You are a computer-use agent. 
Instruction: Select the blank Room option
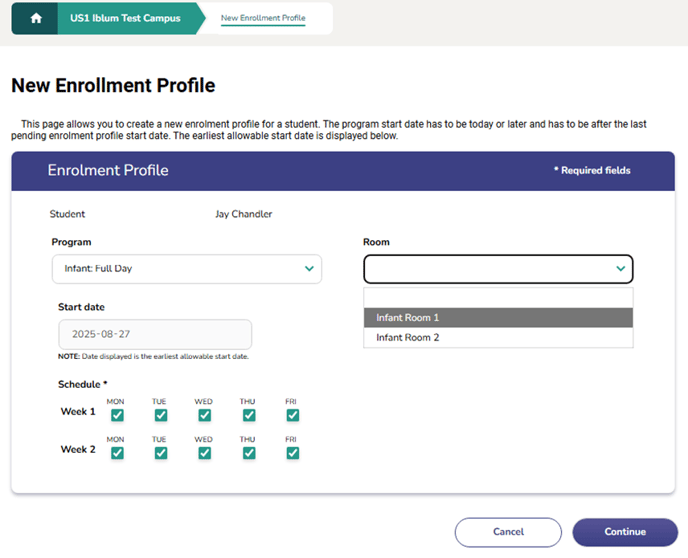[x=498, y=298]
